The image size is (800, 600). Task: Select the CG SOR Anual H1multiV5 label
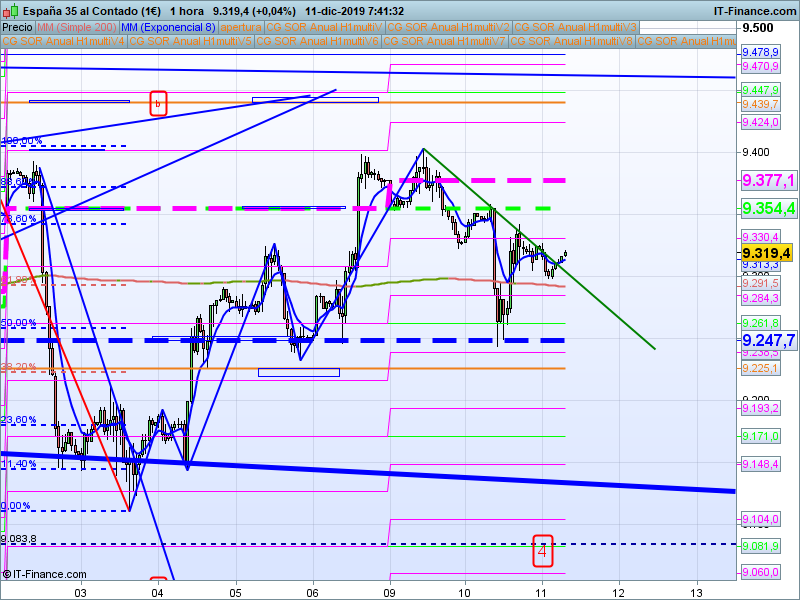point(191,41)
